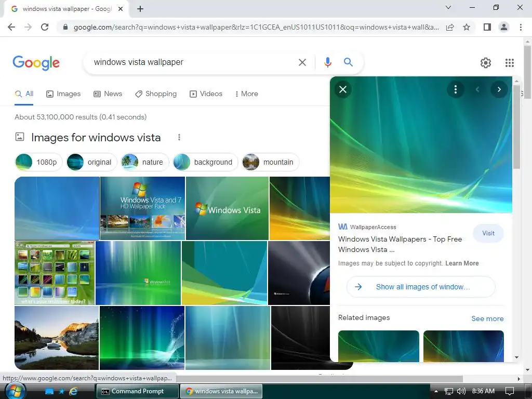
Task: Switch to Command Prompt in the taskbar
Action: 137,391
